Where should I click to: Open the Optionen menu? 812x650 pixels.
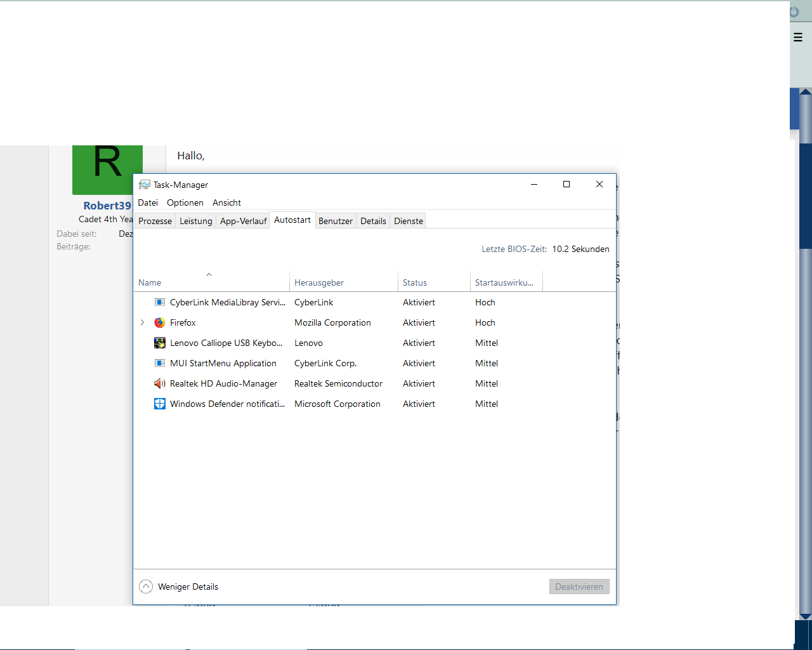(185, 202)
